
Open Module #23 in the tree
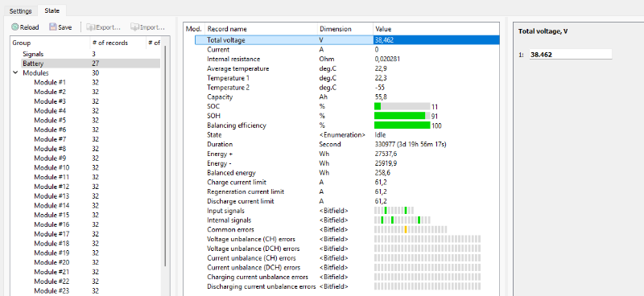pyautogui.click(x=52, y=290)
